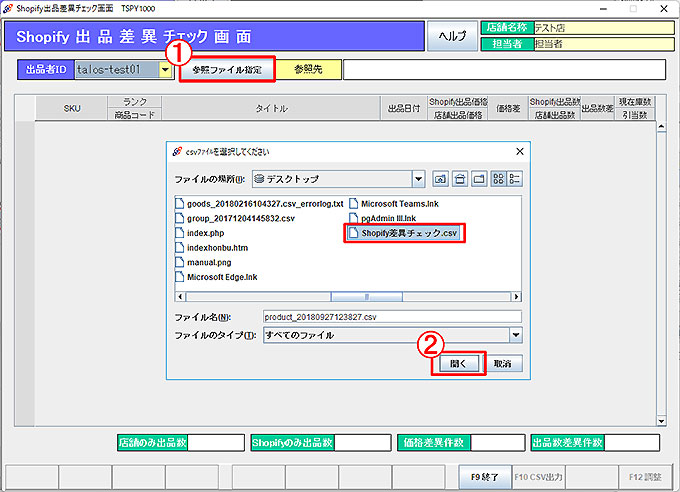Expand the ファイルの場所 dropdown
The height and width of the screenshot is (492, 680).
(x=418, y=179)
